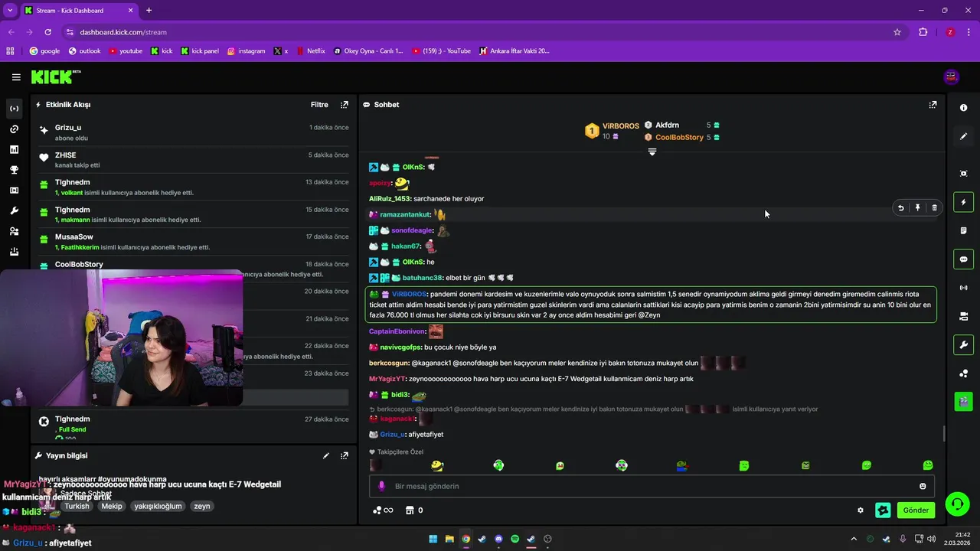Screen dimensions: 980x551
Task: Click the broadcast signal icon in right toolbar
Action: click(x=964, y=288)
